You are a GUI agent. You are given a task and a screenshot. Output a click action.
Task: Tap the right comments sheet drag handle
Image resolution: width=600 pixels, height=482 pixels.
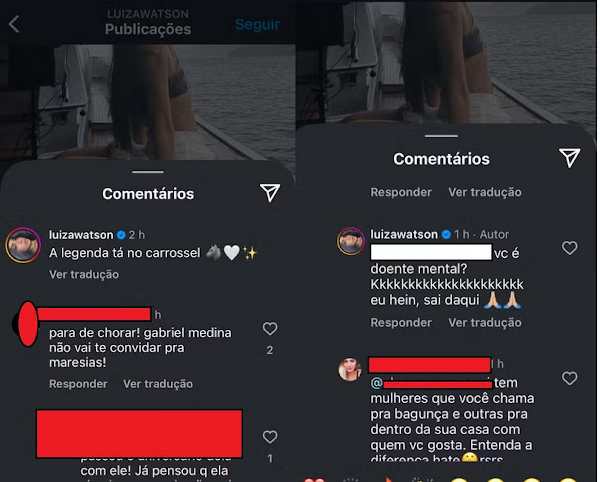pyautogui.click(x=441, y=136)
